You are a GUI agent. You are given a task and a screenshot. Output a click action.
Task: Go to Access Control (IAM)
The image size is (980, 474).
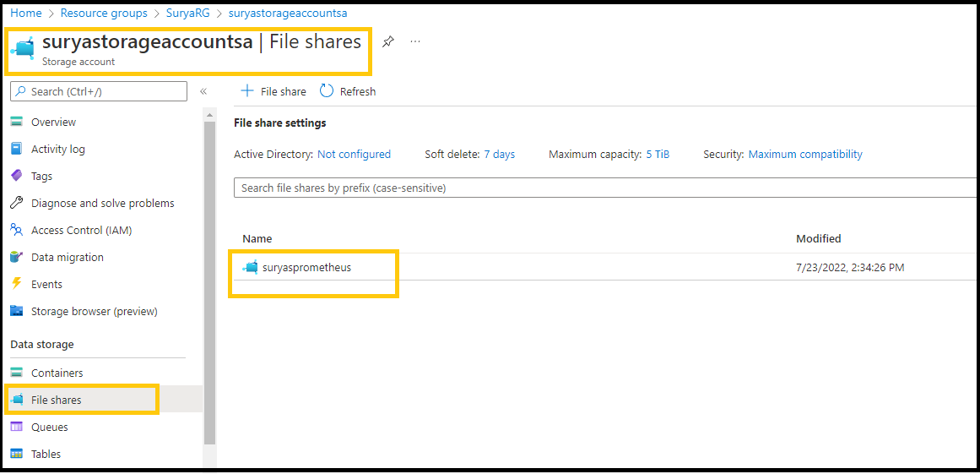[81, 230]
